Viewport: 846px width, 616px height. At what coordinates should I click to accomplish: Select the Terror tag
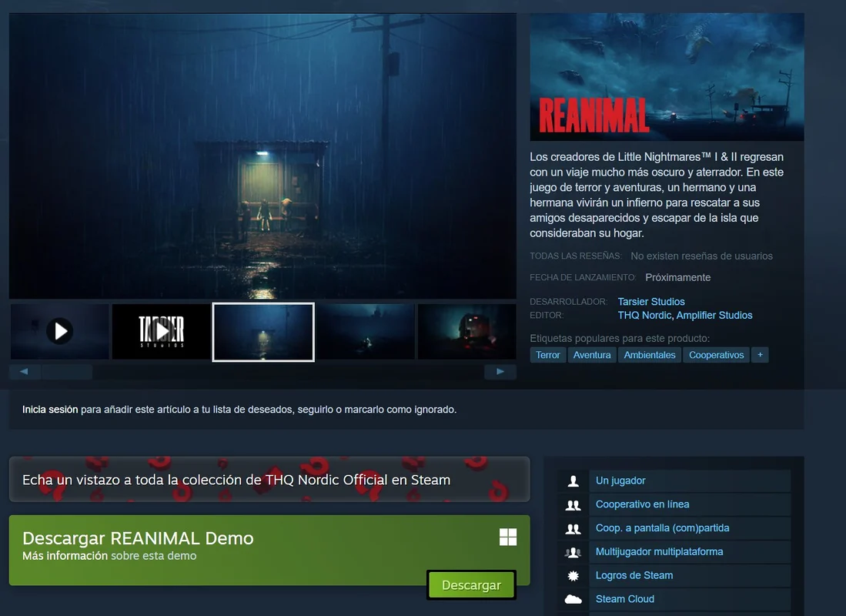click(548, 355)
